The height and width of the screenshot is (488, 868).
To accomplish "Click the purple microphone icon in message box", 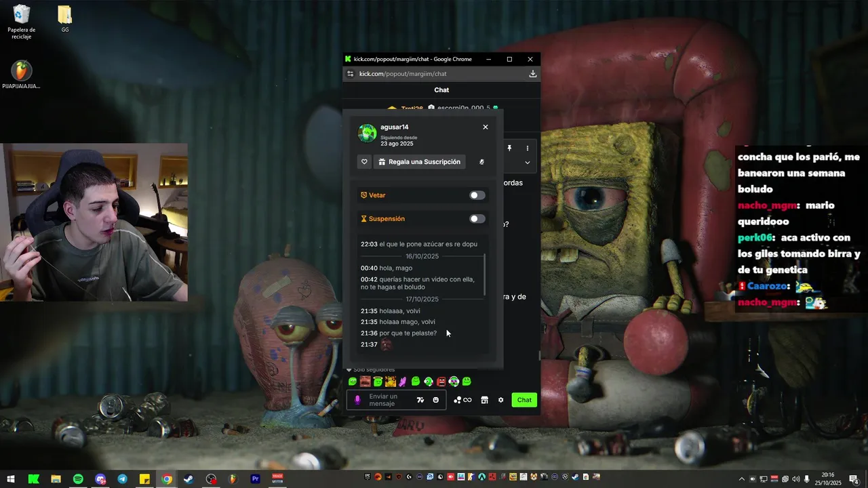I will click(x=357, y=400).
